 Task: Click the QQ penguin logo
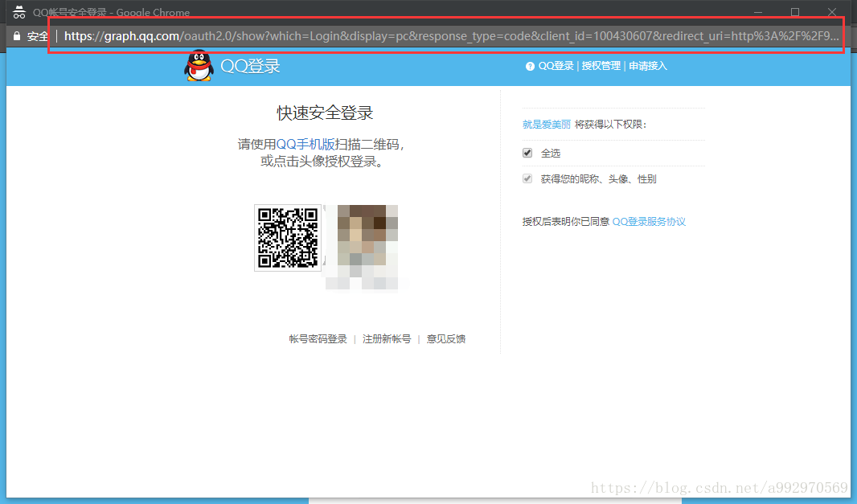(199, 66)
